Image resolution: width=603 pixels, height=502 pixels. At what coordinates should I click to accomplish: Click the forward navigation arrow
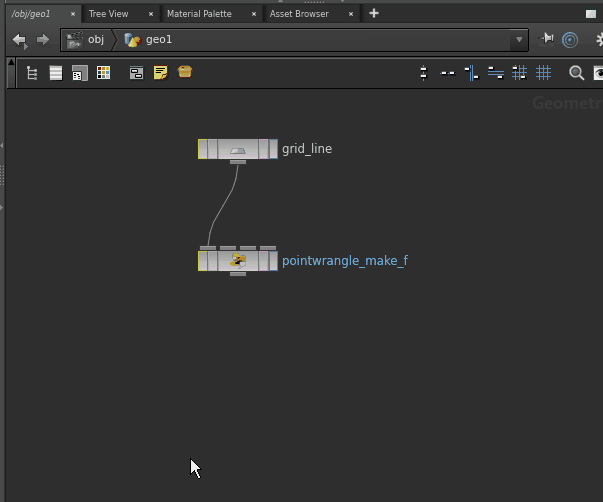pos(42,40)
